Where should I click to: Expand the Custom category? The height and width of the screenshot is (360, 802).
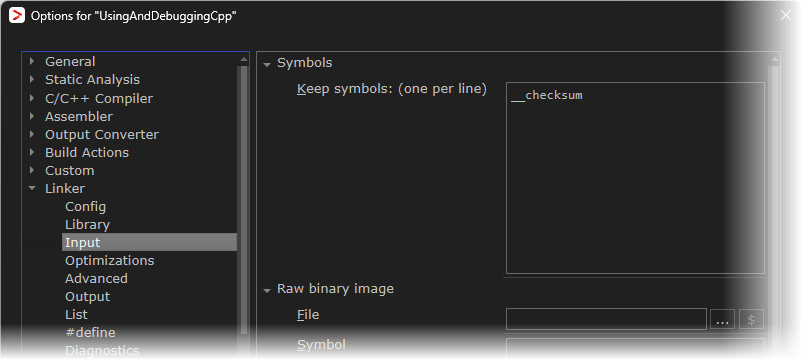click(x=32, y=170)
